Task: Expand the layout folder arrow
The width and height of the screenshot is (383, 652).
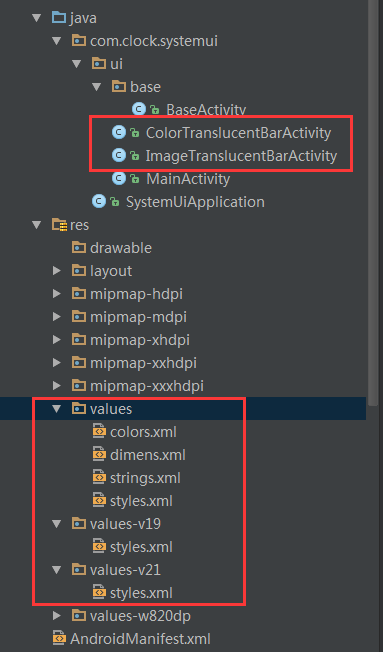Action: (x=57, y=271)
